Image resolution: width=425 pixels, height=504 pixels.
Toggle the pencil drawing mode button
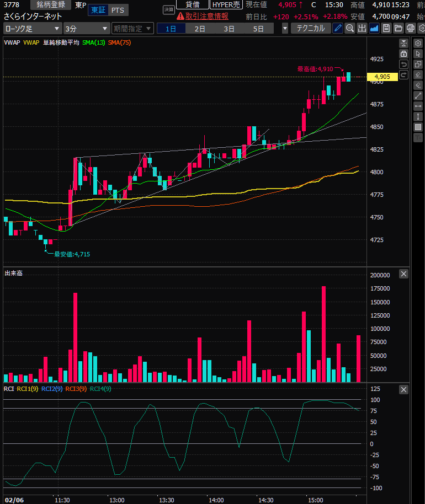pyautogui.click(x=337, y=28)
